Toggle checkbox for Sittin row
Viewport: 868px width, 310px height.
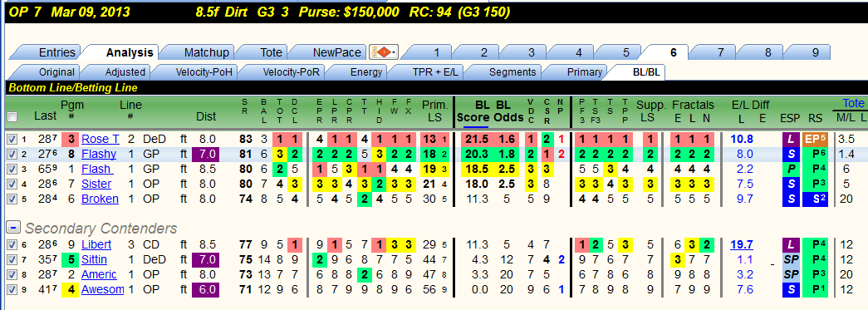click(x=12, y=259)
